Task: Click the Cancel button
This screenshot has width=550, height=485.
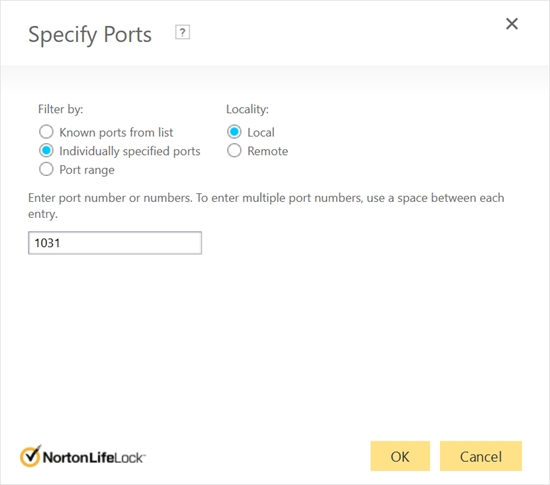Action: pyautogui.click(x=481, y=456)
